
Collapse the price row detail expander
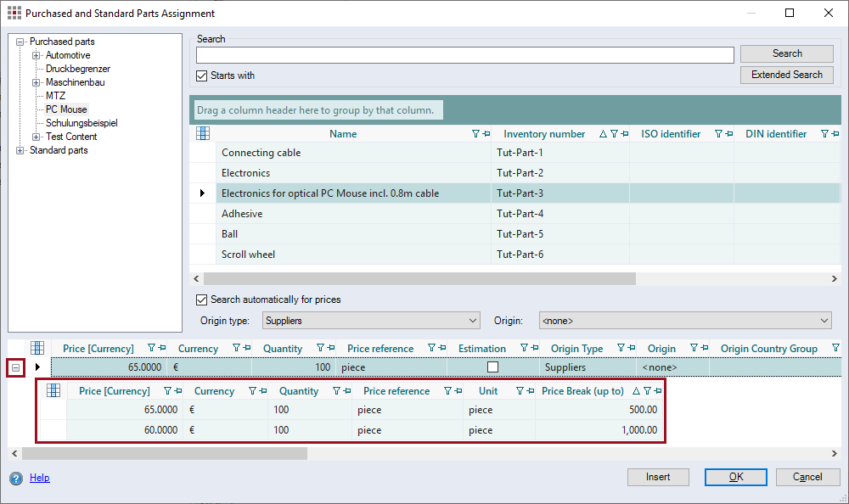pos(16,367)
